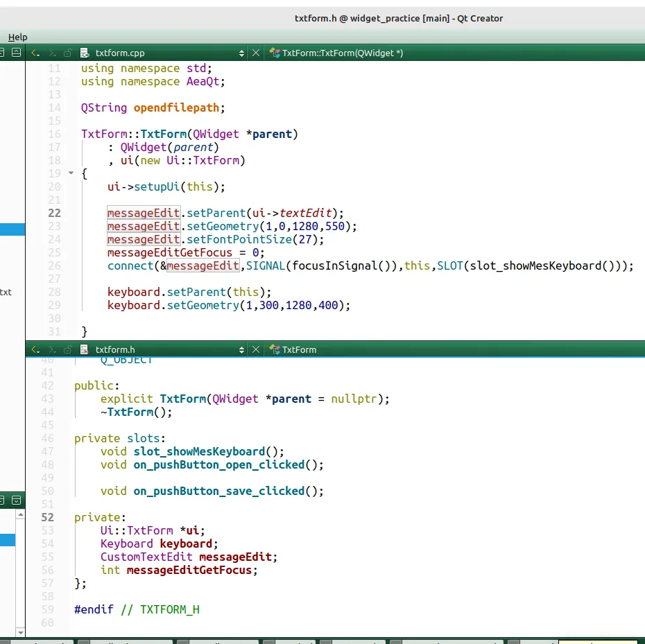Go forward in the txtform.h editor
The image size is (645, 644).
coord(52,350)
